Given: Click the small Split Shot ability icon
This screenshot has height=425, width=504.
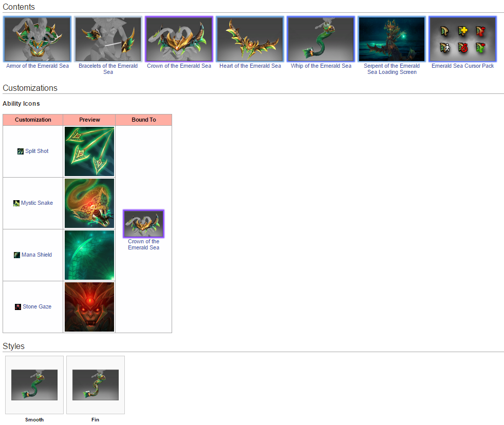Looking at the screenshot, I should [21, 151].
